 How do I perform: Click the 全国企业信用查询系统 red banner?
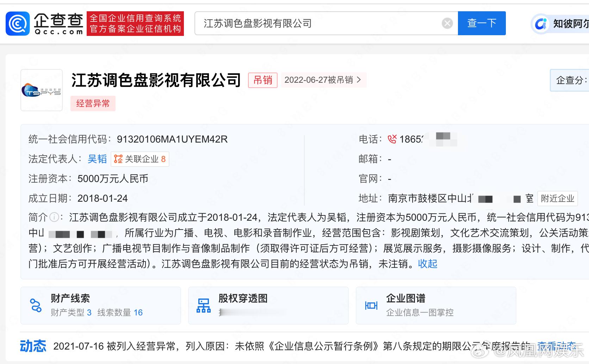click(x=135, y=23)
